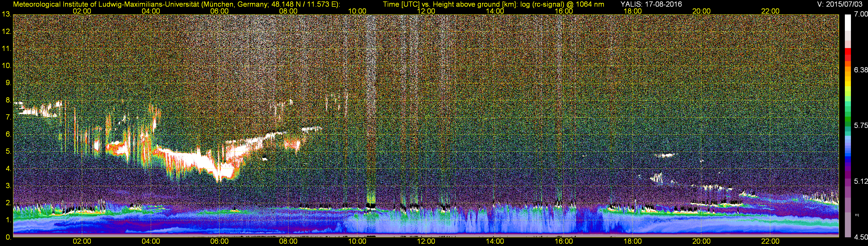Image resolution: width=868 pixels, height=246 pixels.
Task: Click the 22:00 label on the top time axis
Action: (770, 11)
